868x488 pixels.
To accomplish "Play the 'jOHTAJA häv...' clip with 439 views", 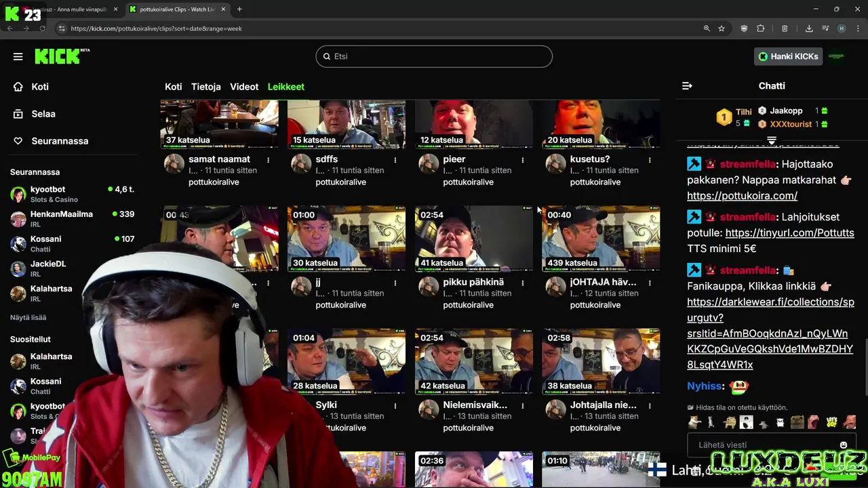I will (601, 238).
